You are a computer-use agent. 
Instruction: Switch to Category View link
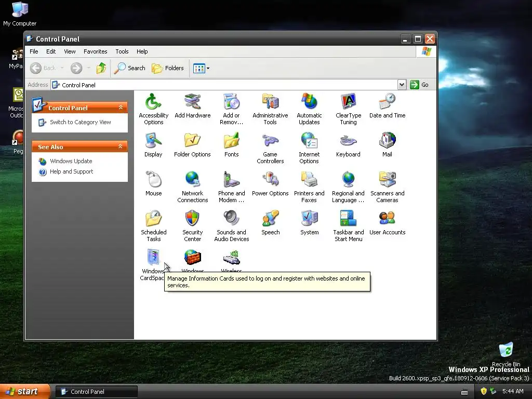[x=81, y=122]
